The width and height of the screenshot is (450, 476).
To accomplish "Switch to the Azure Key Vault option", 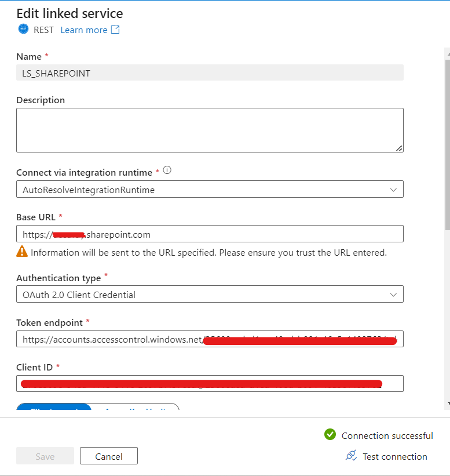I will point(136,407).
